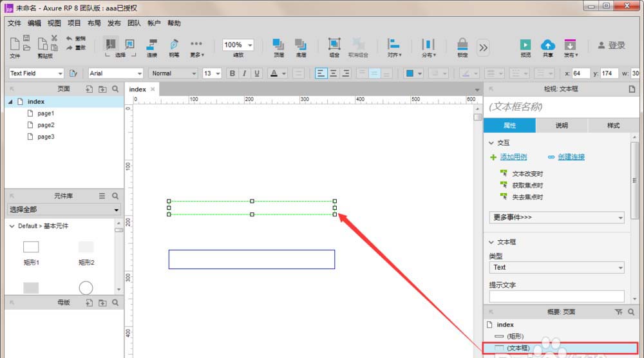The width and height of the screenshot is (644, 358).
Task: Click the redo arrow icon
Action: 69,48
